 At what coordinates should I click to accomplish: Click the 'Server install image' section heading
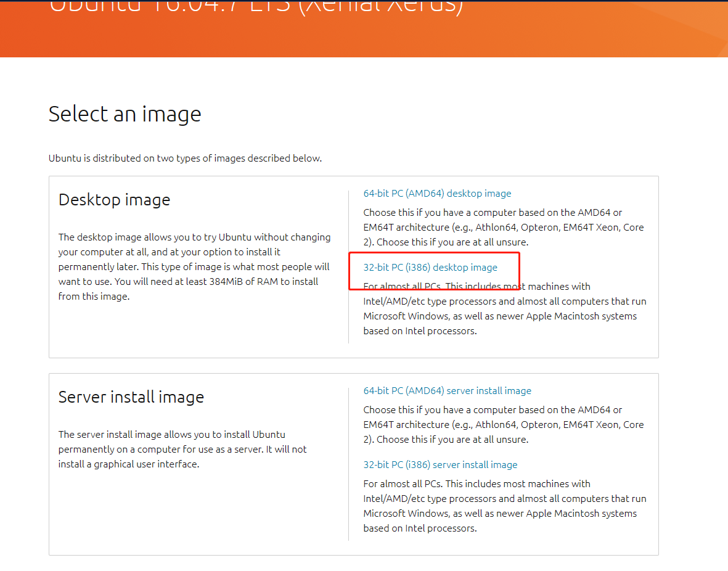(131, 397)
